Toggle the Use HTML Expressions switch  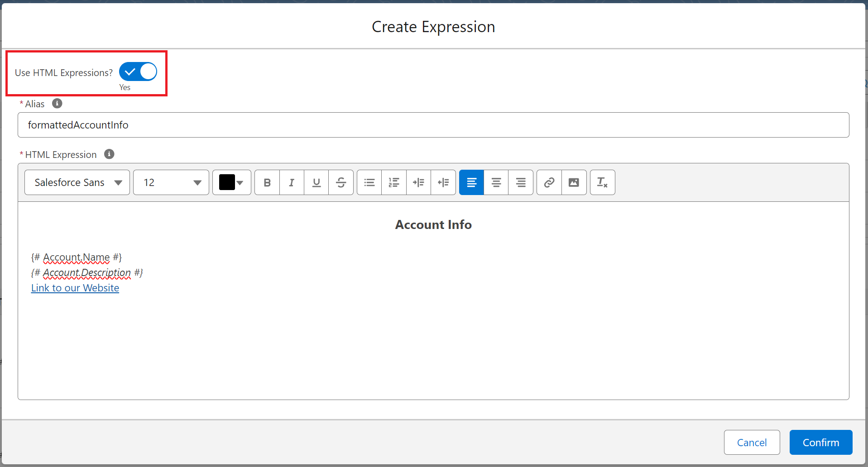tap(138, 72)
